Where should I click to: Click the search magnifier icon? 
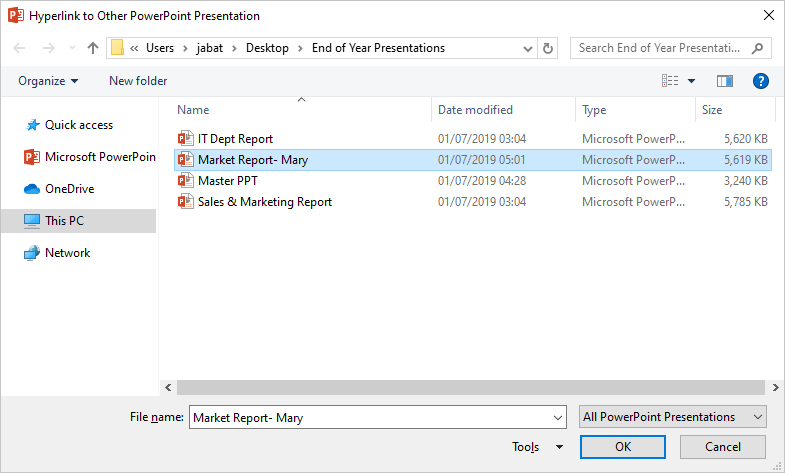758,48
